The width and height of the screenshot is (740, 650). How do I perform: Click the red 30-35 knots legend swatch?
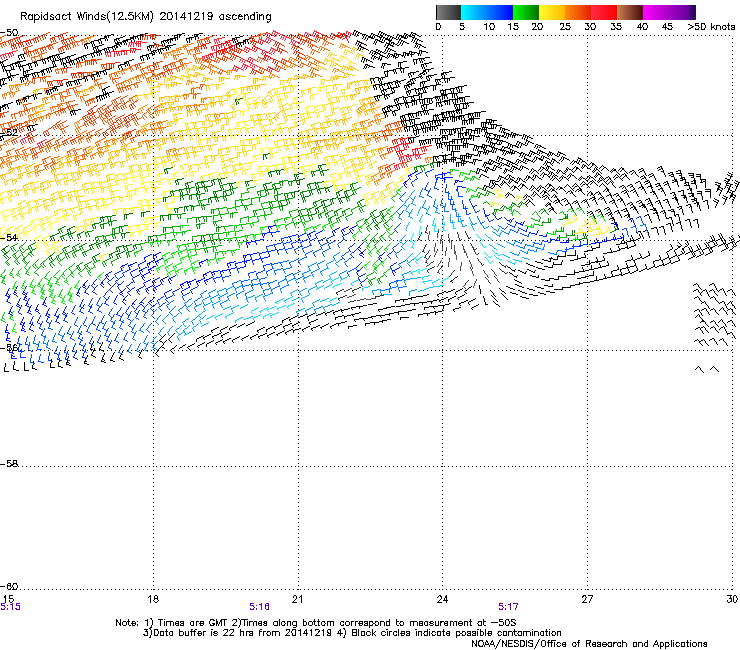(604, 12)
